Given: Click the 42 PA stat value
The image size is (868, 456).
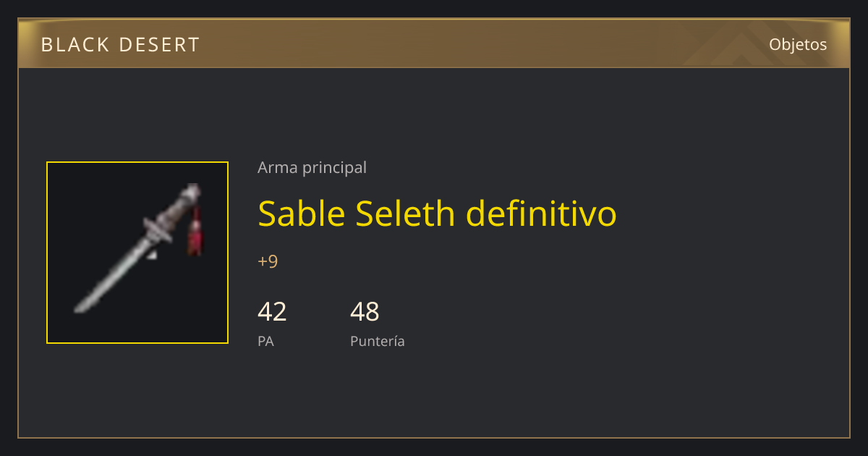Looking at the screenshot, I should (x=272, y=312).
